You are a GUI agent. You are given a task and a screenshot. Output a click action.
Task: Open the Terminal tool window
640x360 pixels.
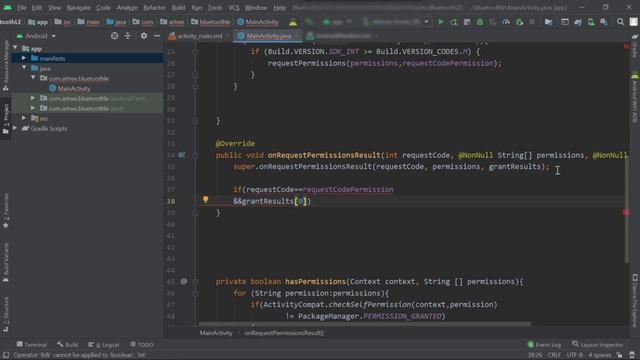(32, 345)
